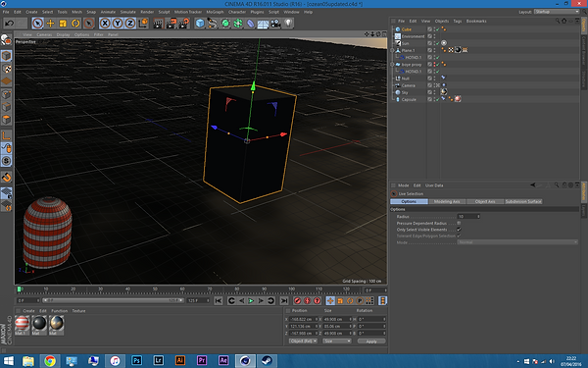588x368 pixels.
Task: Select the material tag on Capsule
Action: (458, 99)
